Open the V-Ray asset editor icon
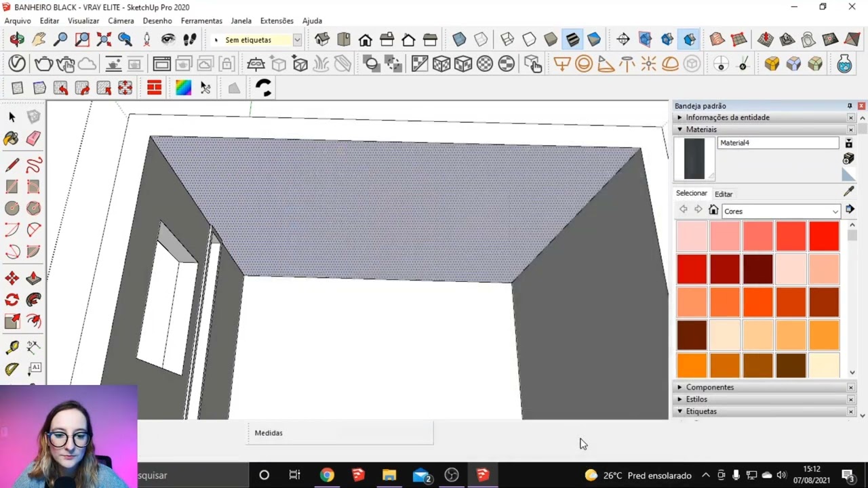Image resolution: width=868 pixels, height=488 pixels. (x=17, y=64)
